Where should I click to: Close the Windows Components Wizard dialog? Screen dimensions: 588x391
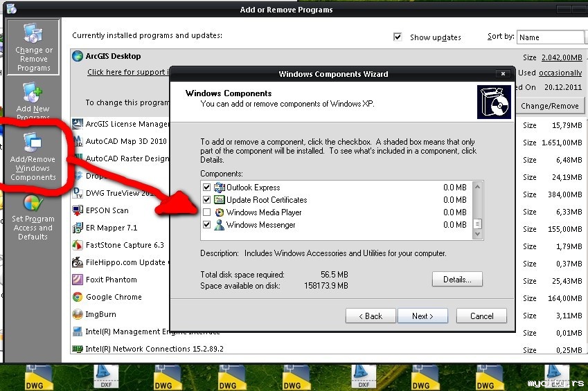(x=503, y=74)
